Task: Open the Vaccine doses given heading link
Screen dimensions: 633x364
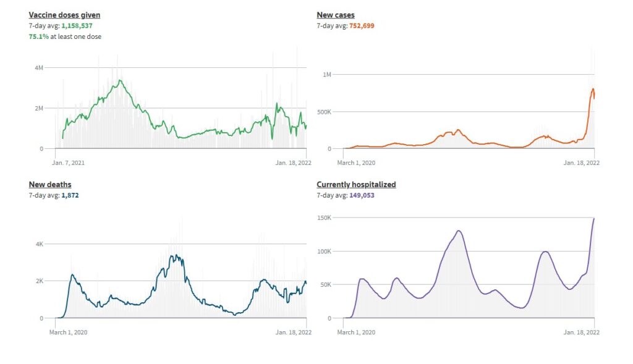Action: (x=64, y=15)
